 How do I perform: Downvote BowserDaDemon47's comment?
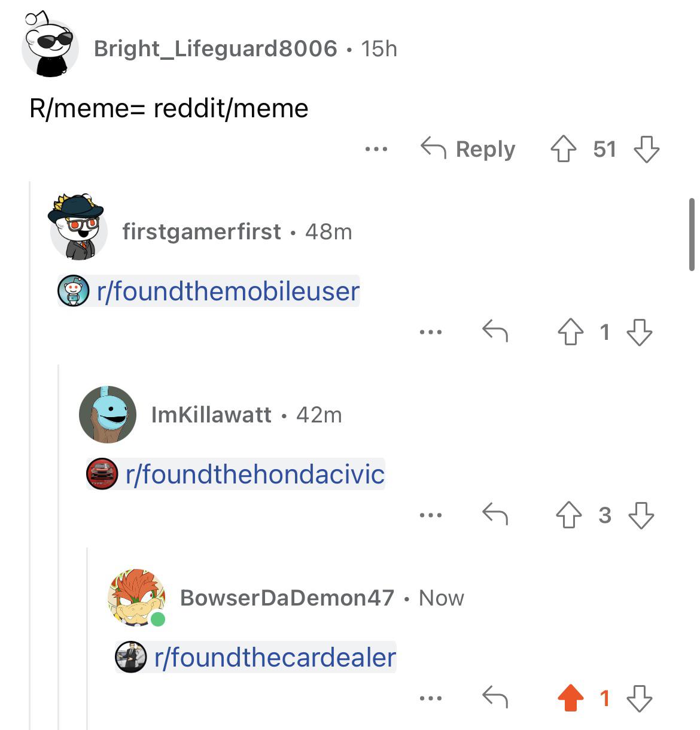point(640,698)
